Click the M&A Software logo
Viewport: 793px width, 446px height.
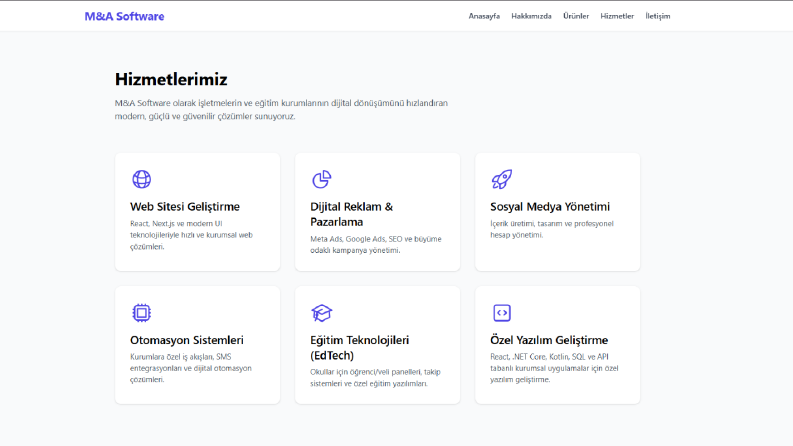[124, 16]
